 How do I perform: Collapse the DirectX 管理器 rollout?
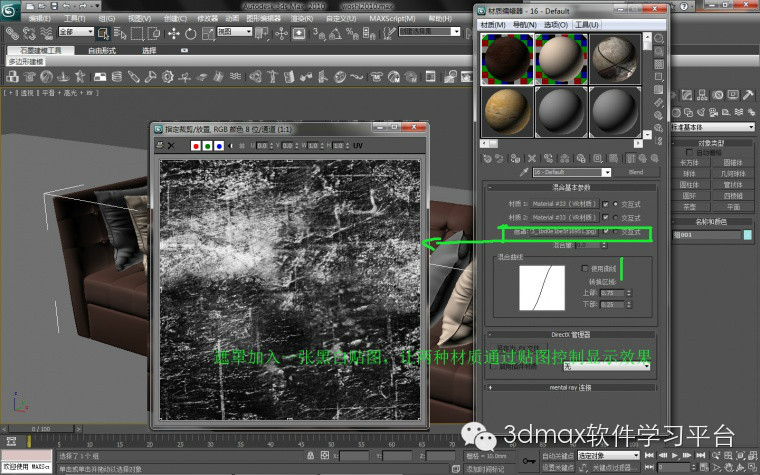point(570,334)
